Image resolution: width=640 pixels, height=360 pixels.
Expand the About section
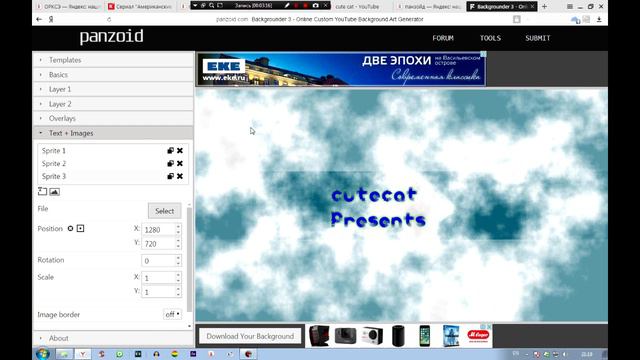(x=113, y=338)
